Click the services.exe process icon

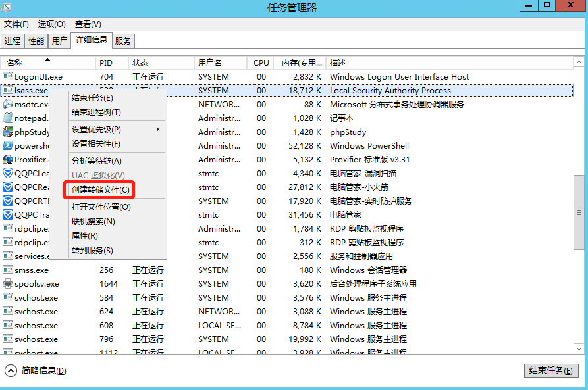(x=7, y=256)
